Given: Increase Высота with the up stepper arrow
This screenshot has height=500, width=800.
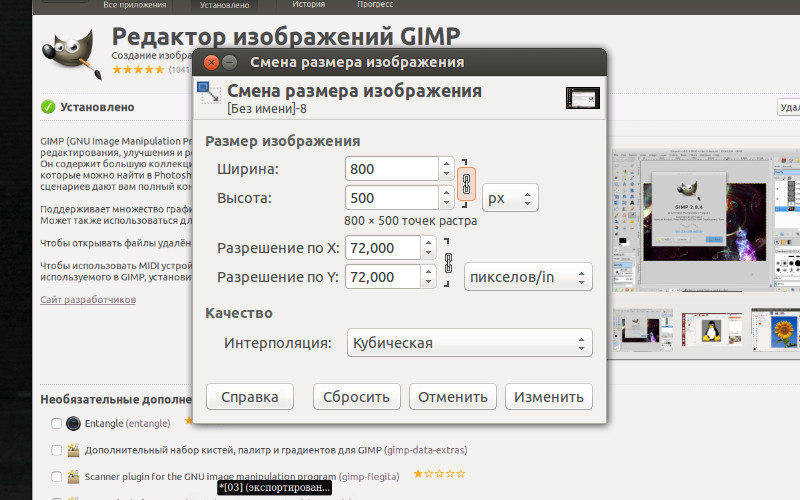Looking at the screenshot, I should coord(446,192).
